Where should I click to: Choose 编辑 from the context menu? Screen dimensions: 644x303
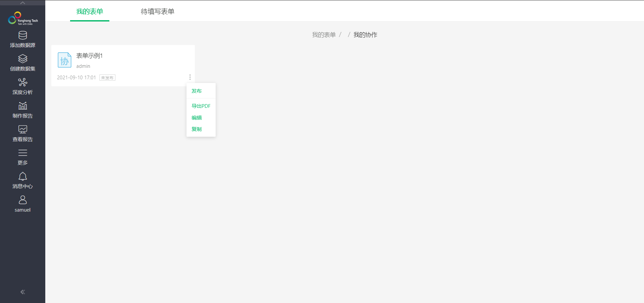197,118
